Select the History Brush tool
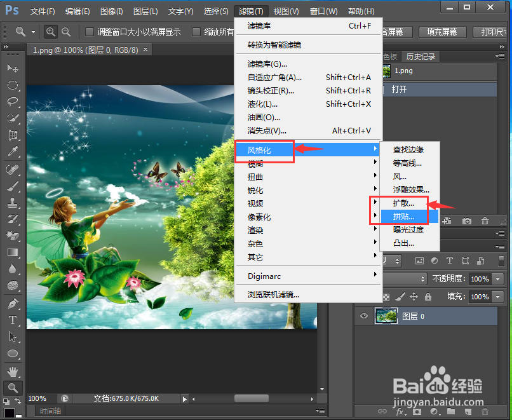The image size is (512, 420). click(x=13, y=219)
